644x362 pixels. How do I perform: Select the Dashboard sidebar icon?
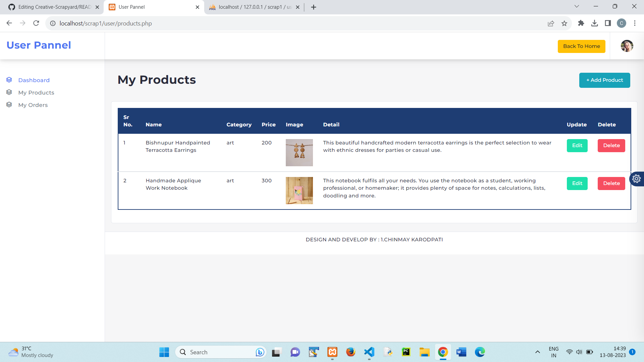[9, 80]
